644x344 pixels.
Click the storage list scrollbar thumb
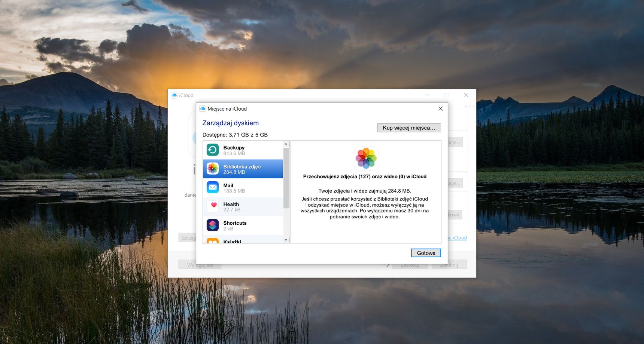[x=286, y=178]
